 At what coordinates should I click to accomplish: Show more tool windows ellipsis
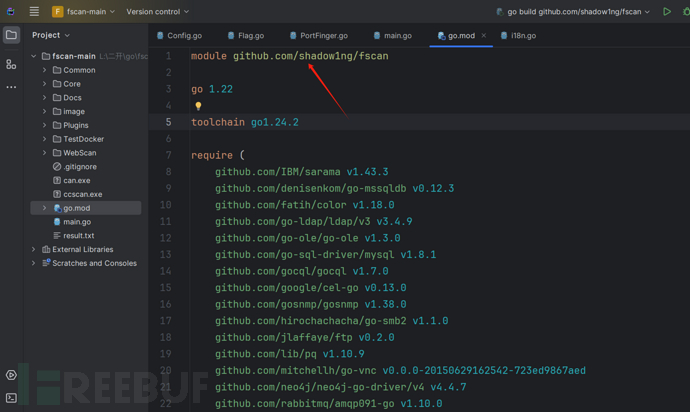click(x=11, y=87)
